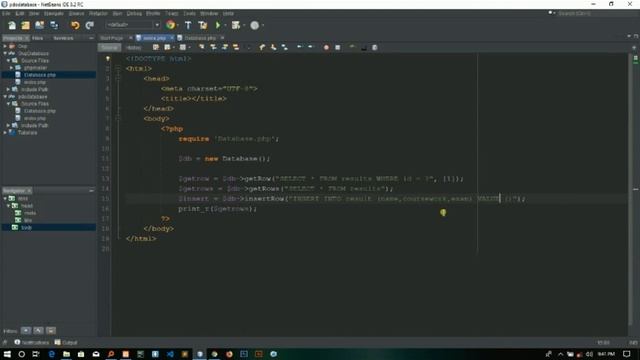The width and height of the screenshot is (640, 360).
Task: Click the Build Project hammer icon
Action: (188, 25)
